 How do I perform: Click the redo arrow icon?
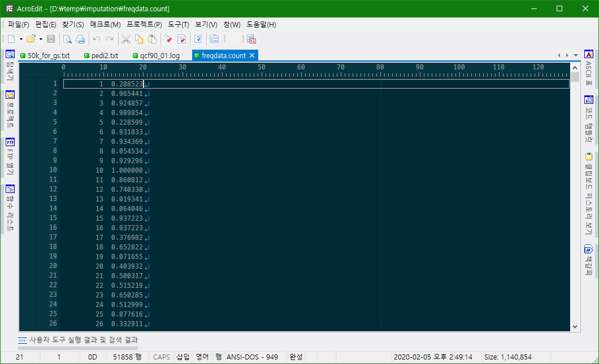pyautogui.click(x=110, y=39)
